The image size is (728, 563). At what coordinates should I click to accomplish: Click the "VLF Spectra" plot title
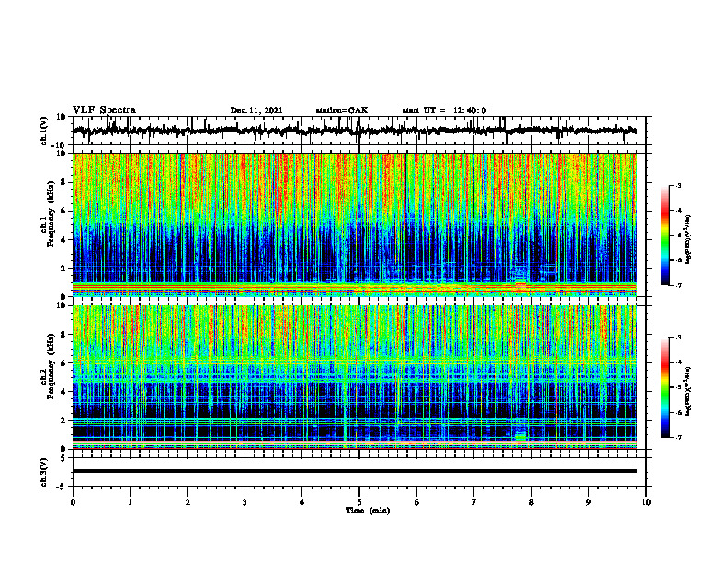pos(104,110)
